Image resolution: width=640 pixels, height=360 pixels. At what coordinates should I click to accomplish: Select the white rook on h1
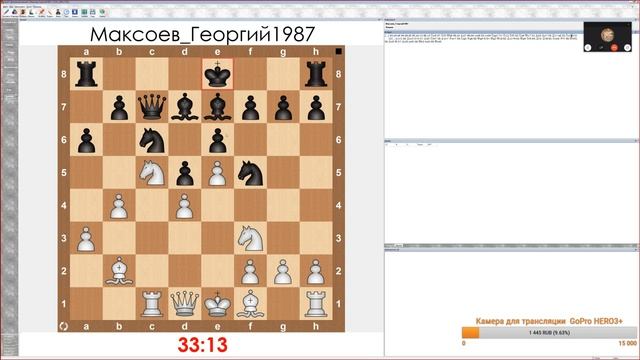(316, 304)
